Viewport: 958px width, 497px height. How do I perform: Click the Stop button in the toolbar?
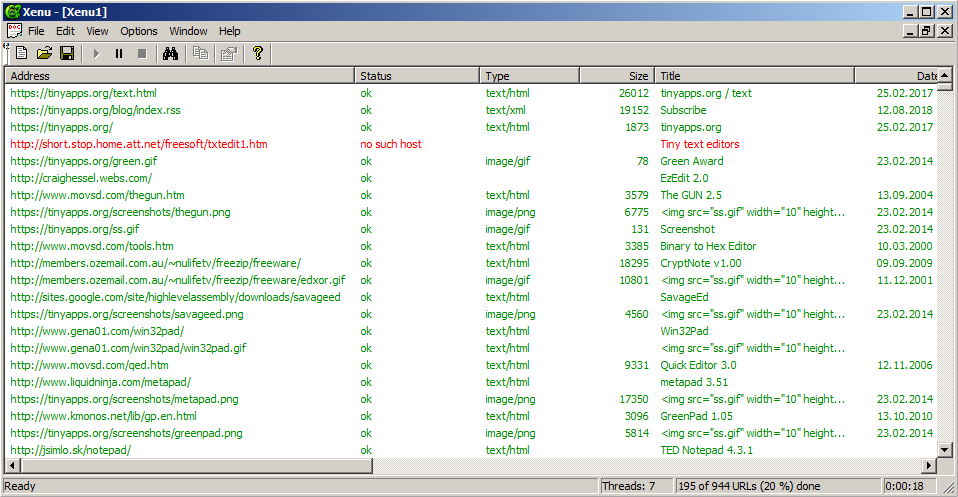[142, 53]
